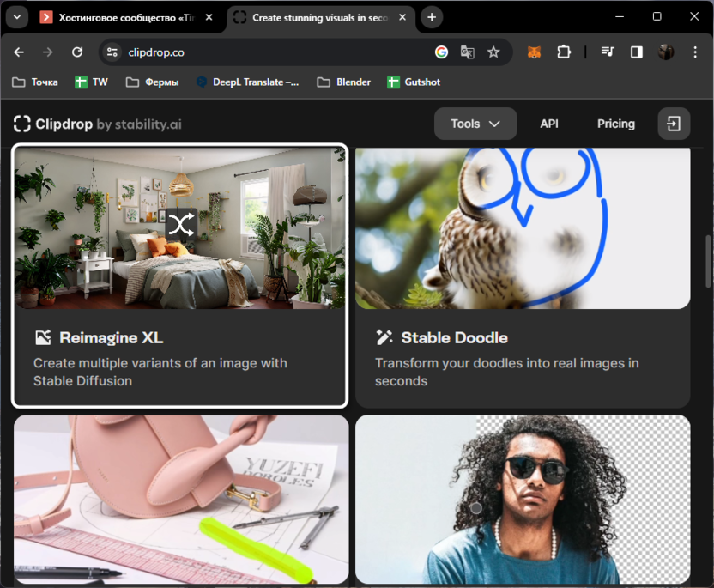Open a new browser tab
714x588 pixels.
click(x=432, y=17)
